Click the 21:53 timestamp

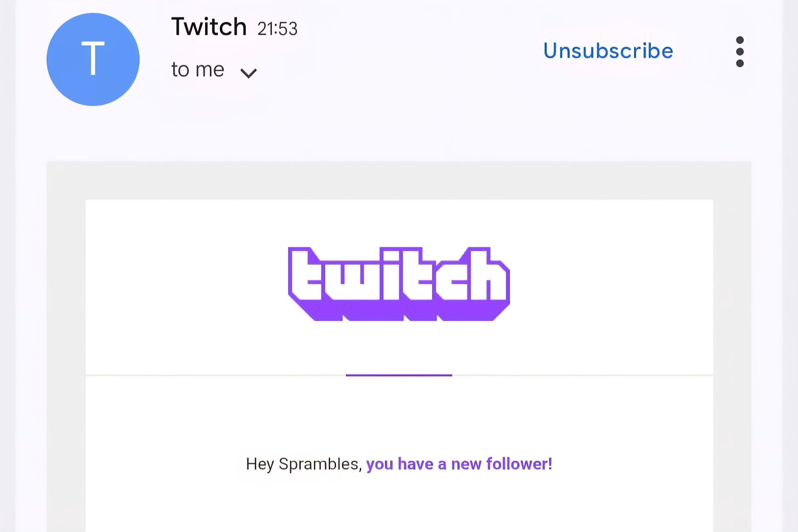point(277,29)
